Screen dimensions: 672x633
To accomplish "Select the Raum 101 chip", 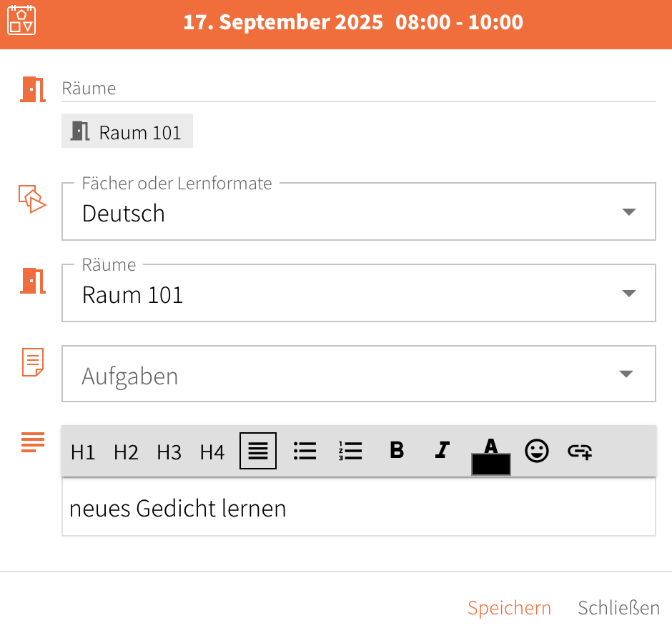I will 127,131.
